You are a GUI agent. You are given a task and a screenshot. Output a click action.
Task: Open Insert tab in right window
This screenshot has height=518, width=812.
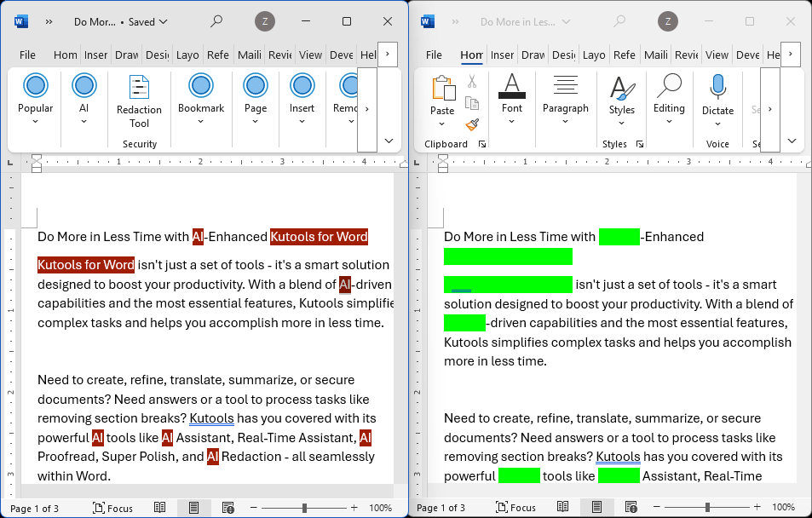point(502,55)
